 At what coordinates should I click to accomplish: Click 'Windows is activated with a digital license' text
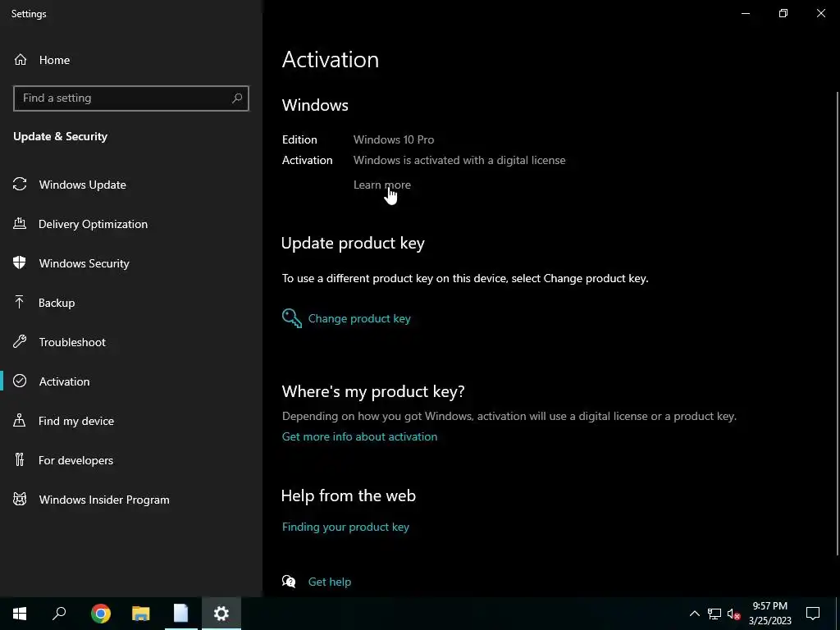(x=459, y=160)
